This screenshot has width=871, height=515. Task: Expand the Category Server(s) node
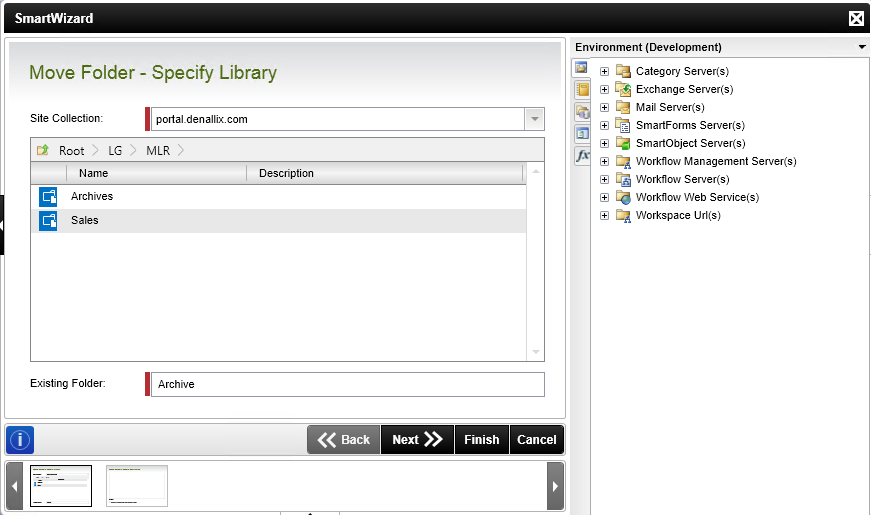[604, 72]
